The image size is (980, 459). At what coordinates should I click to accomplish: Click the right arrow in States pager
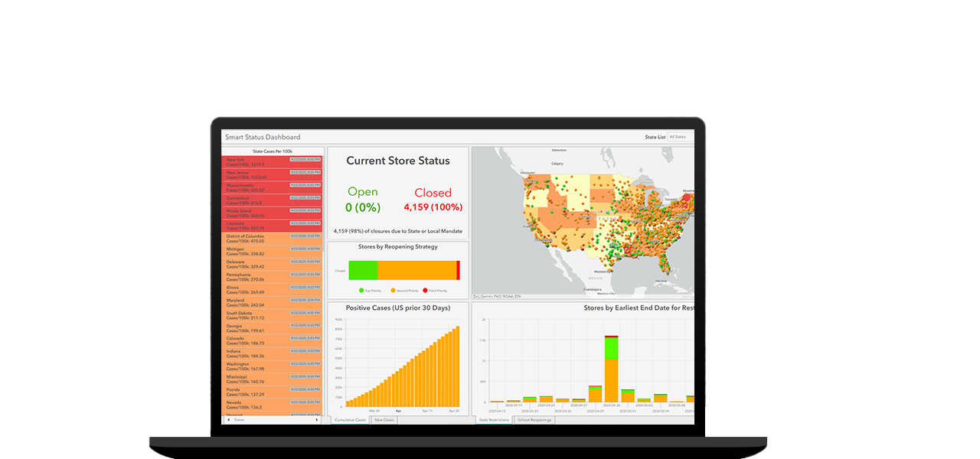click(x=316, y=419)
